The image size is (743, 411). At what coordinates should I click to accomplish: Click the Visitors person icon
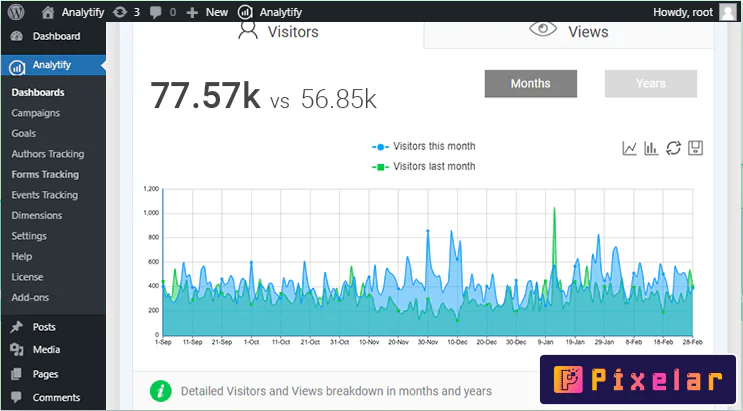pyautogui.click(x=248, y=30)
